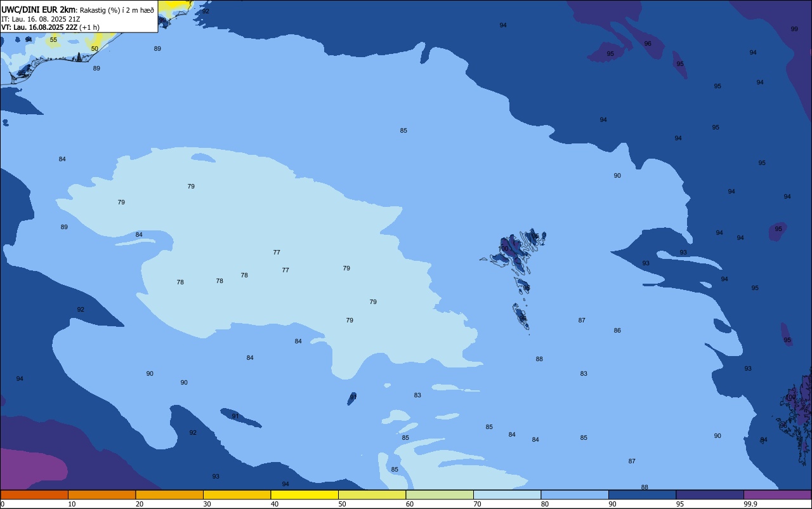The height and width of the screenshot is (509, 812).
Task: Select the 80–90 light blue legend swatch
Action: tap(575, 494)
